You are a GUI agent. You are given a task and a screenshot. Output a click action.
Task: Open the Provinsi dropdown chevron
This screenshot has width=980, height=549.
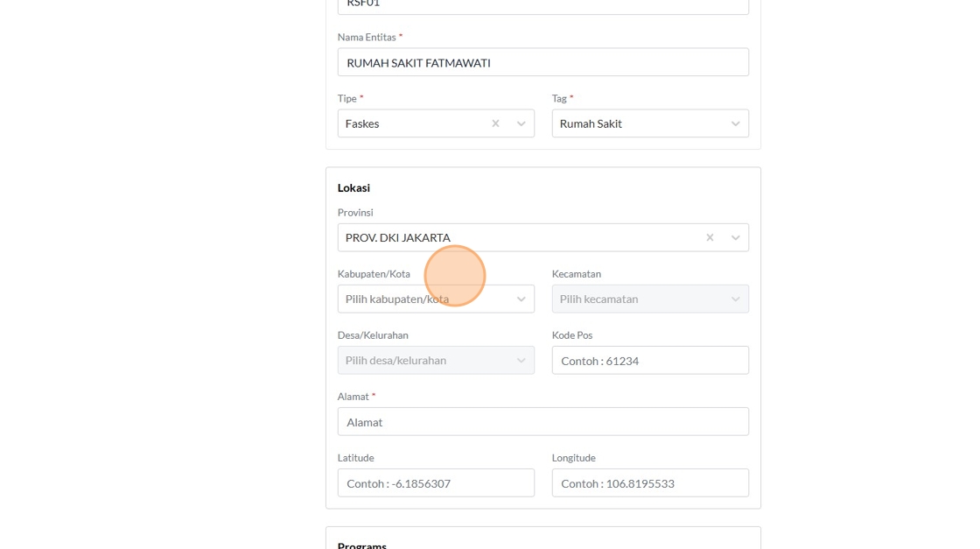tap(735, 237)
